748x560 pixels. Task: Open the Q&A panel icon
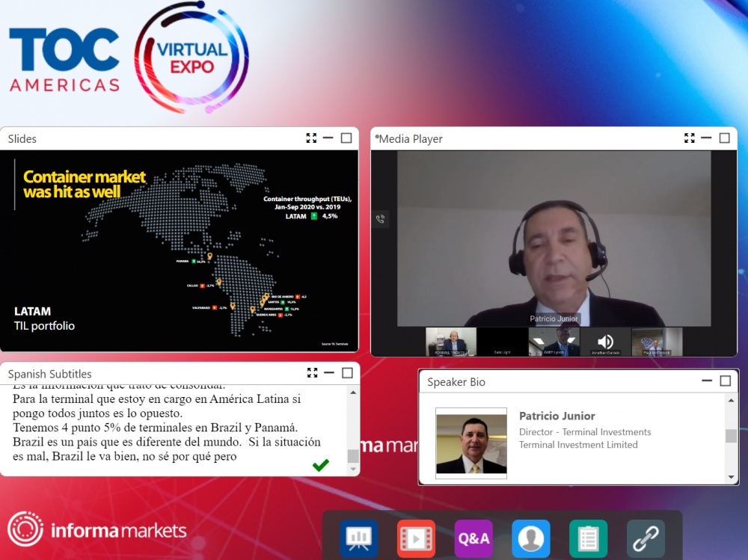click(473, 538)
